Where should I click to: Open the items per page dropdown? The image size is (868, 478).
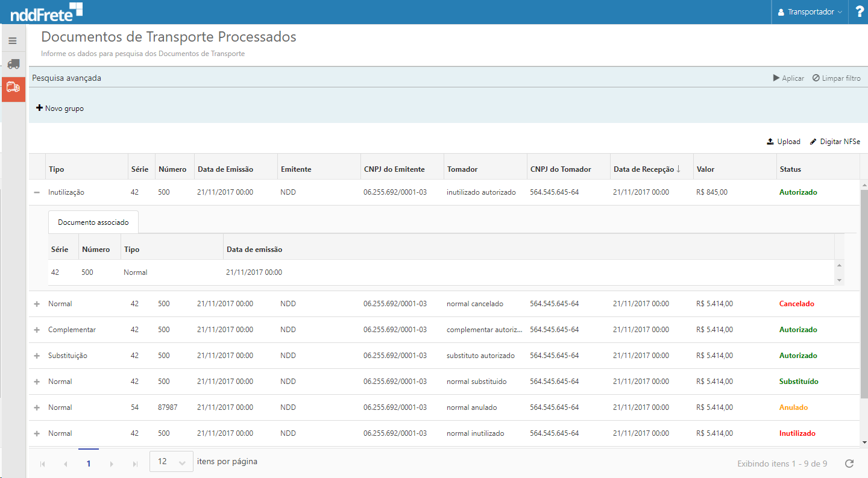[x=171, y=462]
